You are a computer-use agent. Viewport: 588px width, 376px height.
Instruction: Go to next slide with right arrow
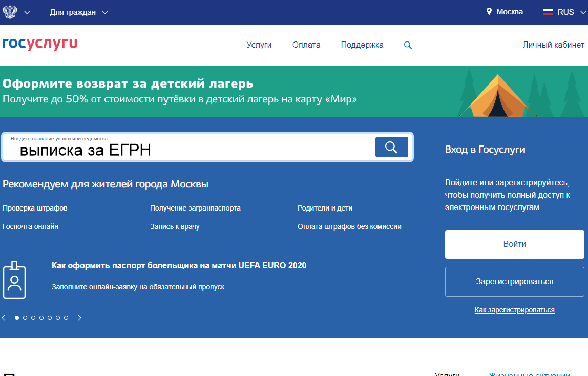[x=79, y=318]
